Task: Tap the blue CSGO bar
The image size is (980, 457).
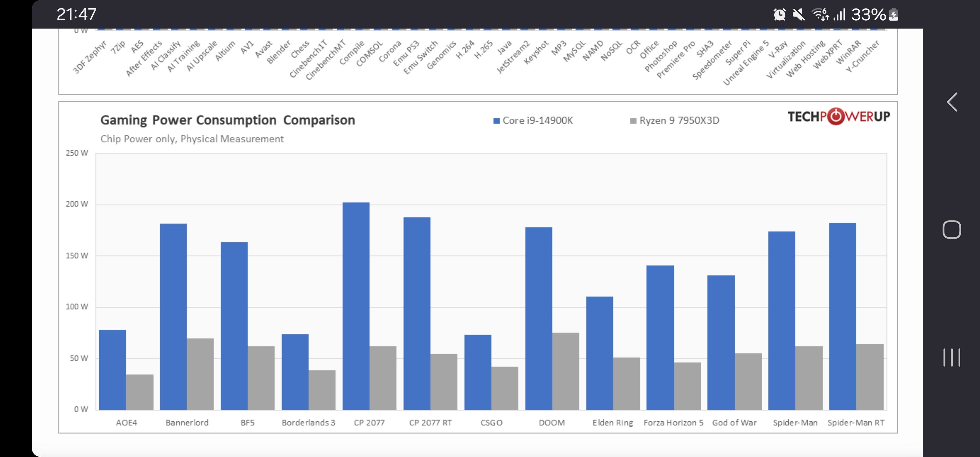Action: [477, 372]
